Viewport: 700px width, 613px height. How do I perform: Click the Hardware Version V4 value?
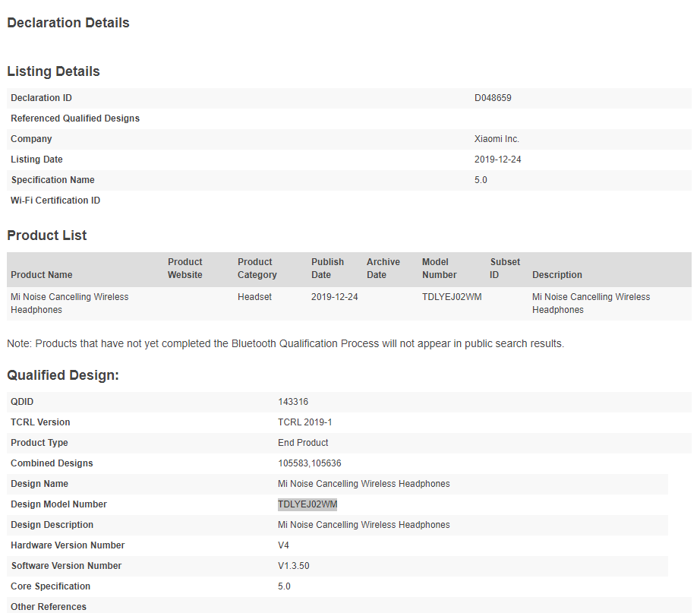click(x=283, y=545)
